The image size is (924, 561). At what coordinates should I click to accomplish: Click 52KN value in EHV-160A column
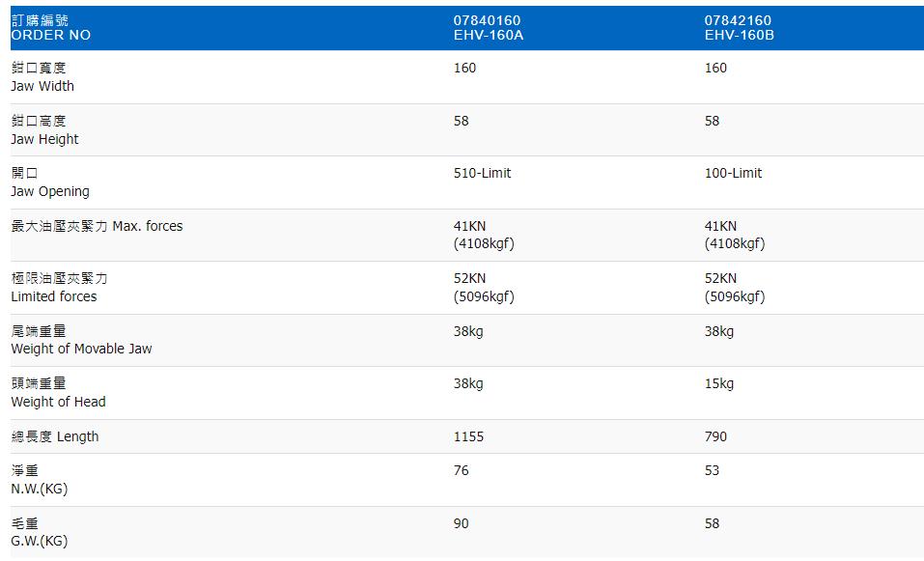[x=469, y=278]
